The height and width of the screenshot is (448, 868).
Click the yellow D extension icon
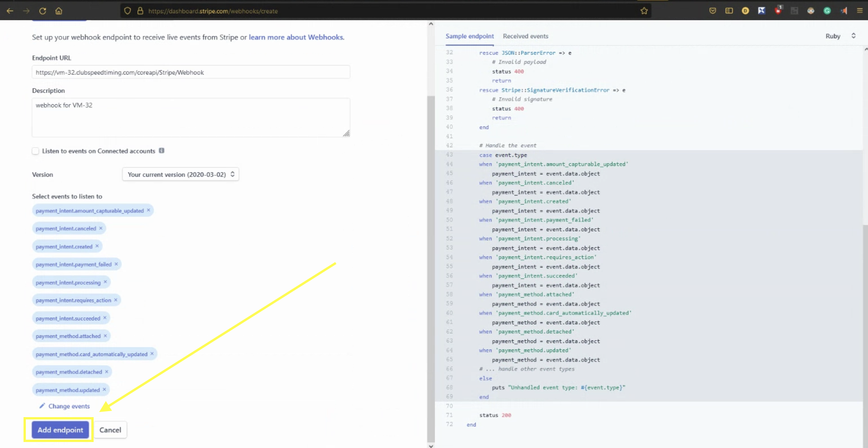pos(745,11)
